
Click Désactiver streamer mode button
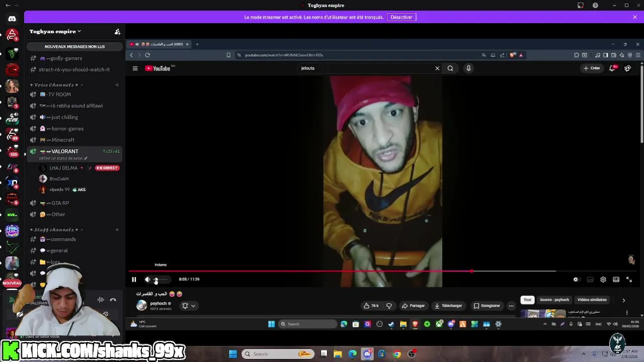coord(401,17)
